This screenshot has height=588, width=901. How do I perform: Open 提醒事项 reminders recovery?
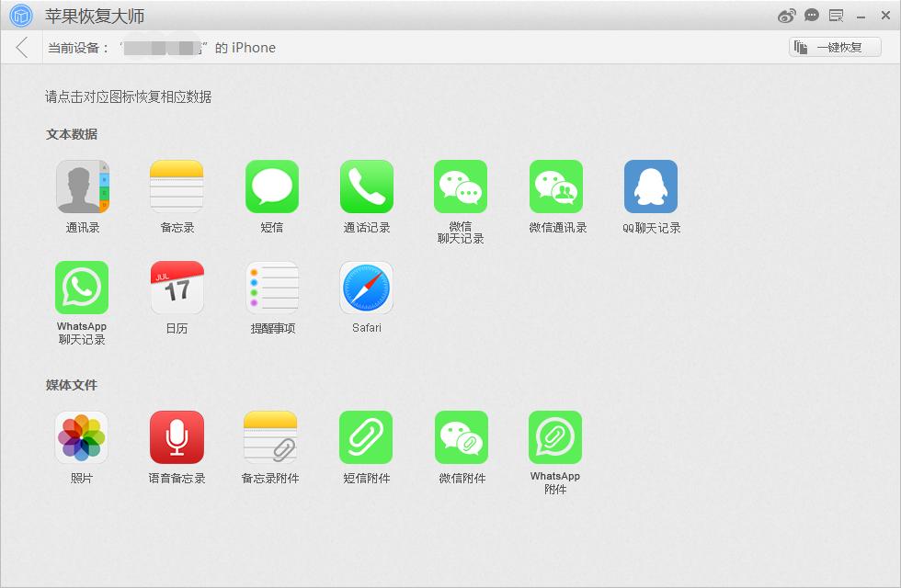271,288
